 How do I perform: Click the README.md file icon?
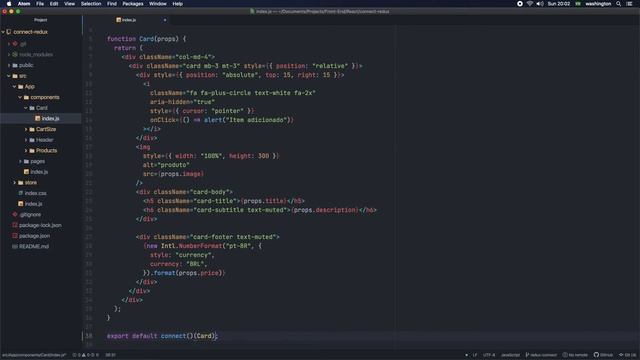15,246
